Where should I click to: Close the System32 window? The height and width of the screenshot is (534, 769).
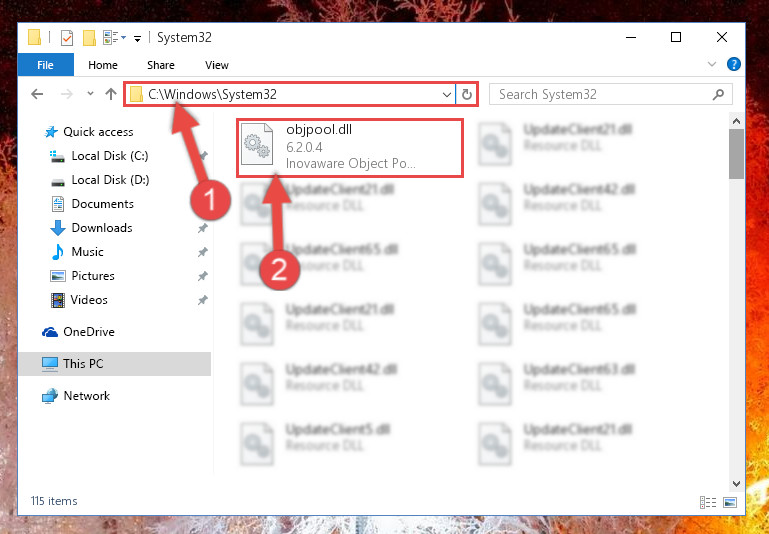[722, 37]
